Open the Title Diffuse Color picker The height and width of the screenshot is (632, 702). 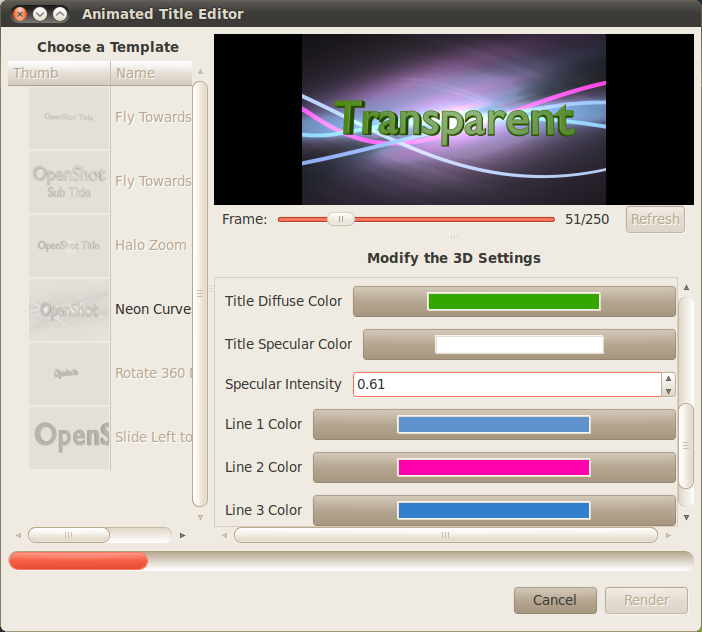tap(514, 302)
